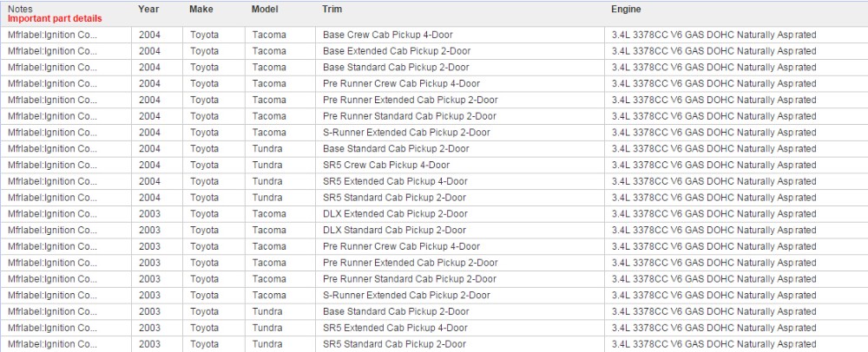The image size is (868, 352).
Task: Click the 2003 Tundra SR5 Standard Cab trim
Action: pos(394,343)
